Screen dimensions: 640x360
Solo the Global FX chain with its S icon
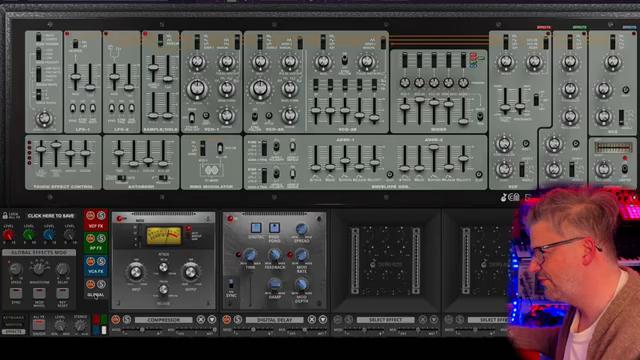tap(101, 284)
